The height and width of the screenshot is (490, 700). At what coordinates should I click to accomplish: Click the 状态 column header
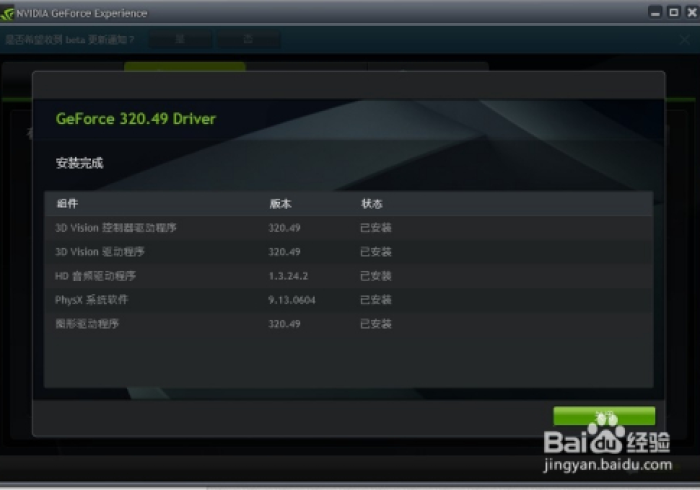[371, 203]
